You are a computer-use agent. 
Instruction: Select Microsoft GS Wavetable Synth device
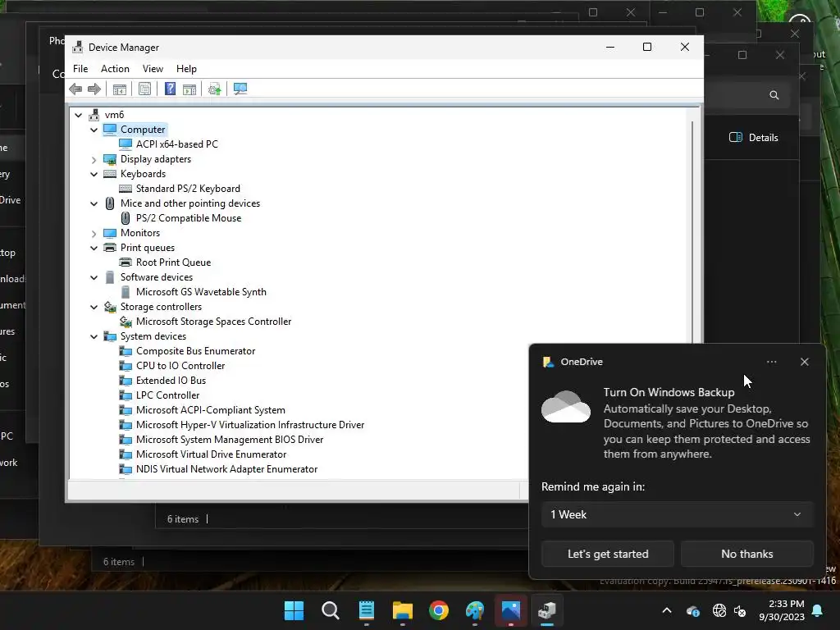tap(201, 292)
